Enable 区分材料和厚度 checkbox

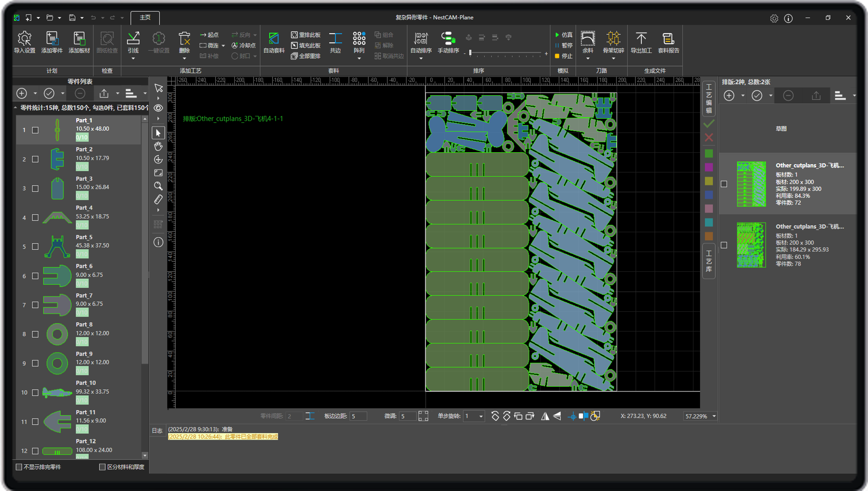(x=102, y=467)
